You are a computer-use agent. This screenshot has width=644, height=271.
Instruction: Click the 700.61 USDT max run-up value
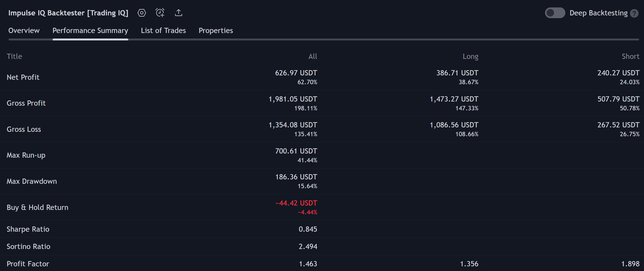click(x=296, y=151)
